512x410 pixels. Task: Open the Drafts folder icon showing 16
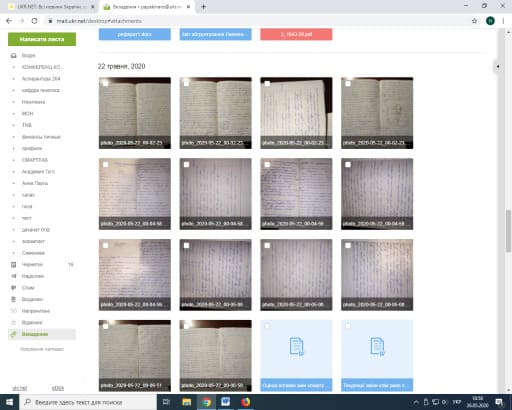pos(14,265)
